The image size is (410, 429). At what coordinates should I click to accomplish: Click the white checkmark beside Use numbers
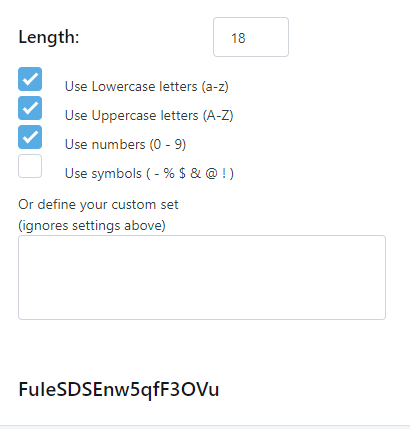point(30,137)
